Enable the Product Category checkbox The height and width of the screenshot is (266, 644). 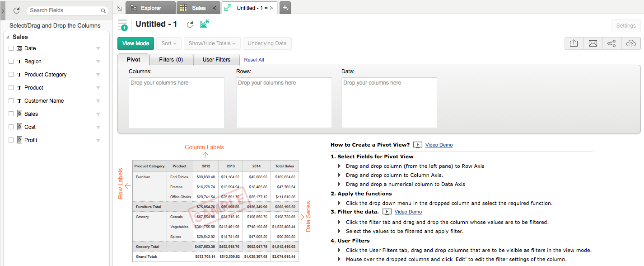11,75
